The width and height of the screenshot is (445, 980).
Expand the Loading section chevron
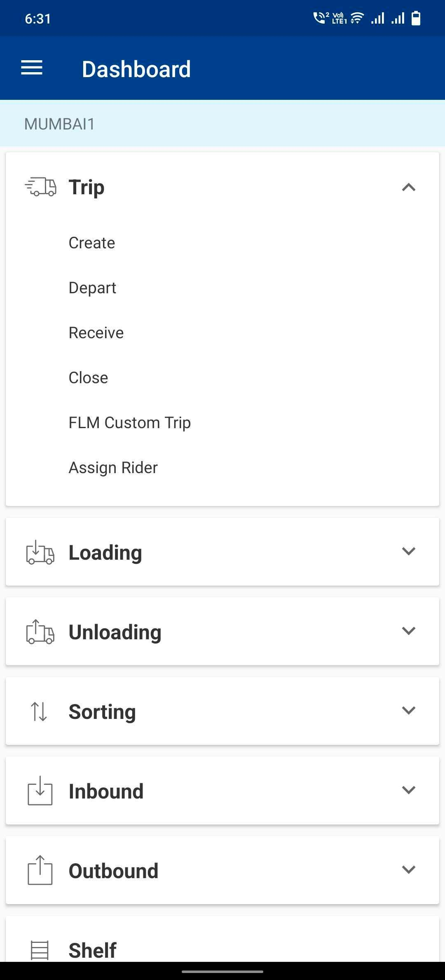408,551
